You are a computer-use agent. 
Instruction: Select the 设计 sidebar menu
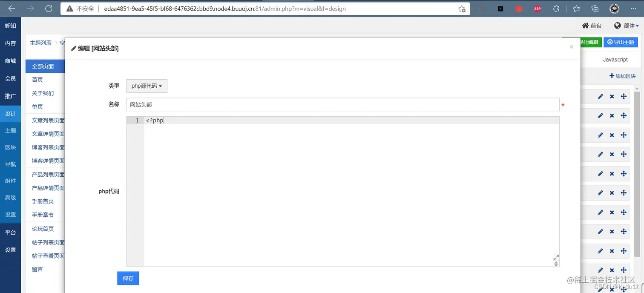[11, 114]
